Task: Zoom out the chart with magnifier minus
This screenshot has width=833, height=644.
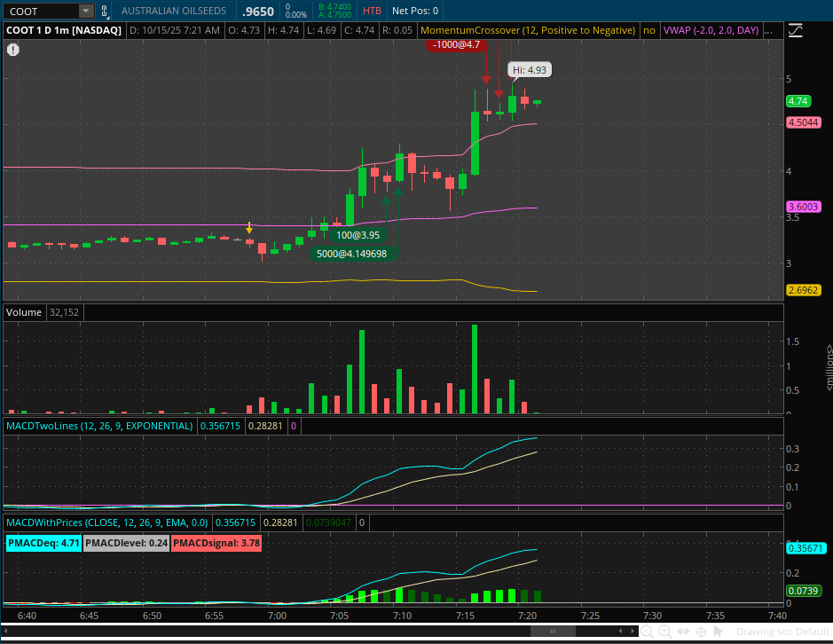Action: pos(647,632)
